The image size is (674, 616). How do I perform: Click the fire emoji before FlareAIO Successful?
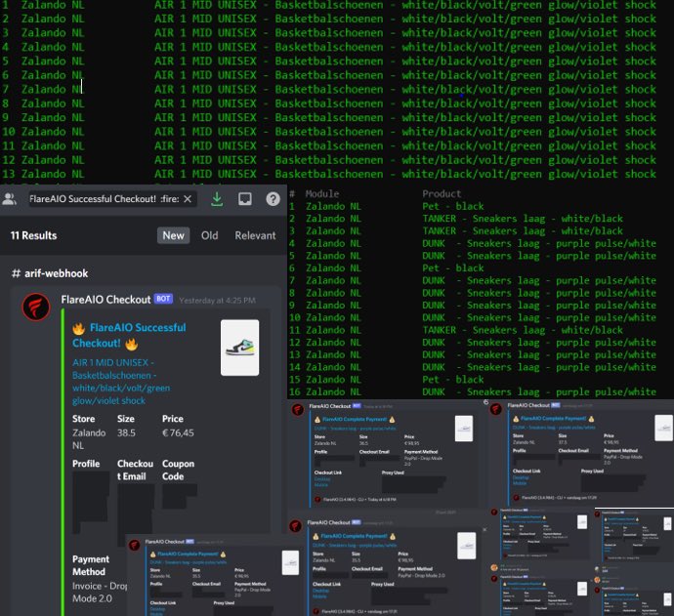tap(79, 329)
